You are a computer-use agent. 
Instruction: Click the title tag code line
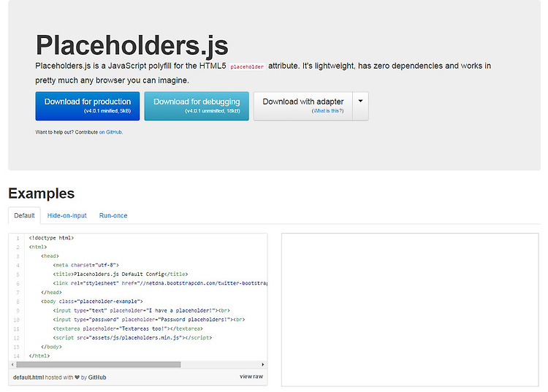pyautogui.click(x=121, y=274)
